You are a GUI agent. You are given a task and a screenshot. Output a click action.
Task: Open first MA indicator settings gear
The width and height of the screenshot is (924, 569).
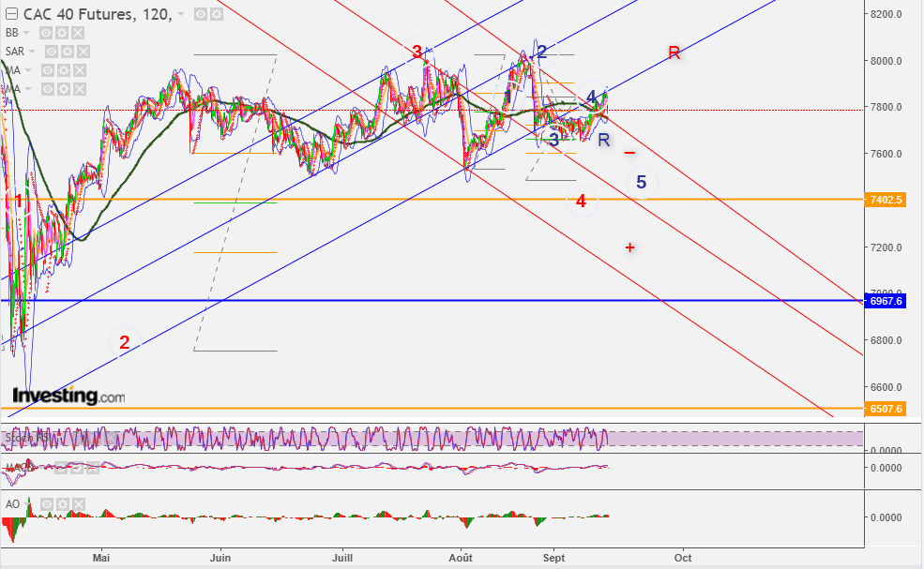click(x=64, y=70)
